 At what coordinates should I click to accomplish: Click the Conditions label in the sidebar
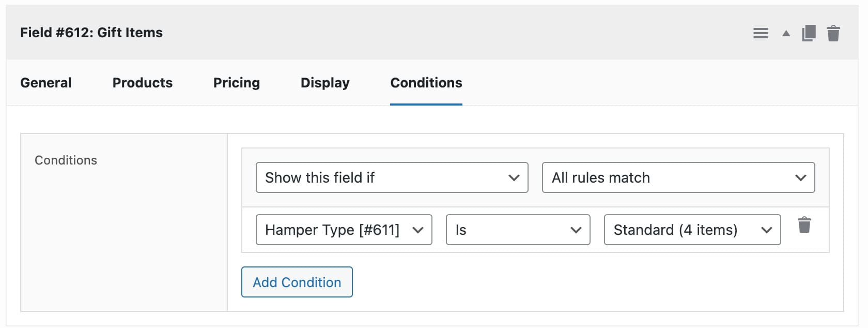(x=66, y=160)
